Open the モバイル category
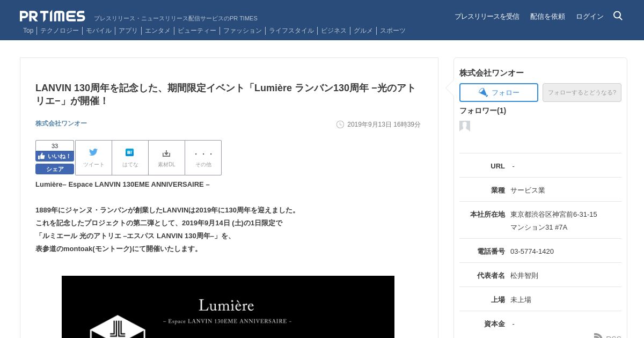 99,31
